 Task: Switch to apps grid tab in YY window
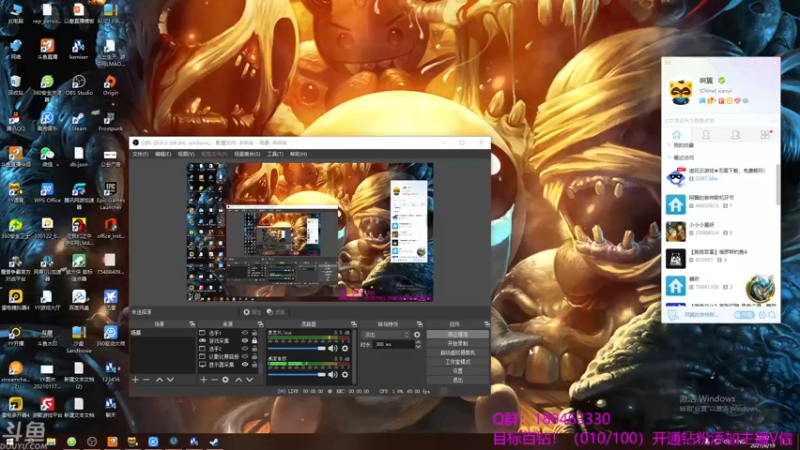tap(765, 135)
